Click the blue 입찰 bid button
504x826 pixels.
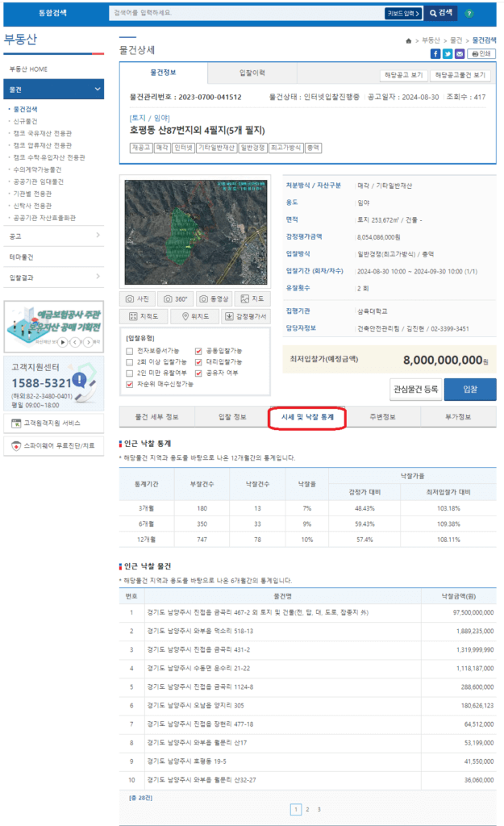[x=470, y=390]
